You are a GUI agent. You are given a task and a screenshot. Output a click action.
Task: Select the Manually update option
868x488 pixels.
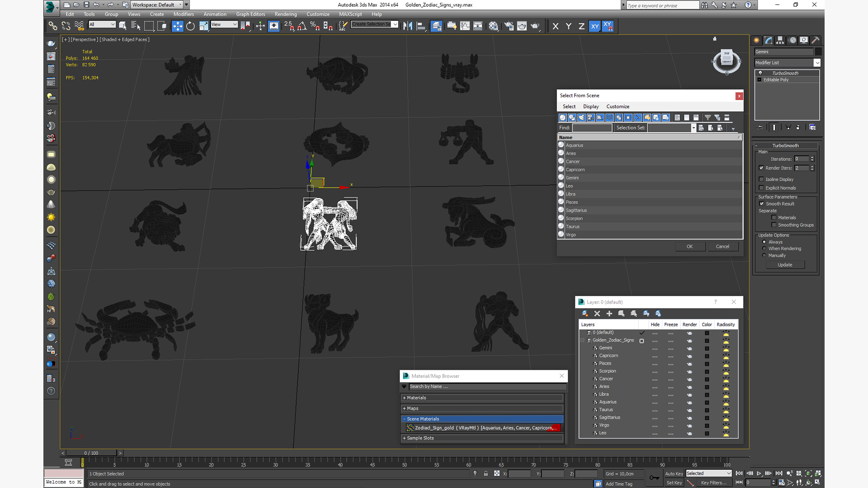764,255
